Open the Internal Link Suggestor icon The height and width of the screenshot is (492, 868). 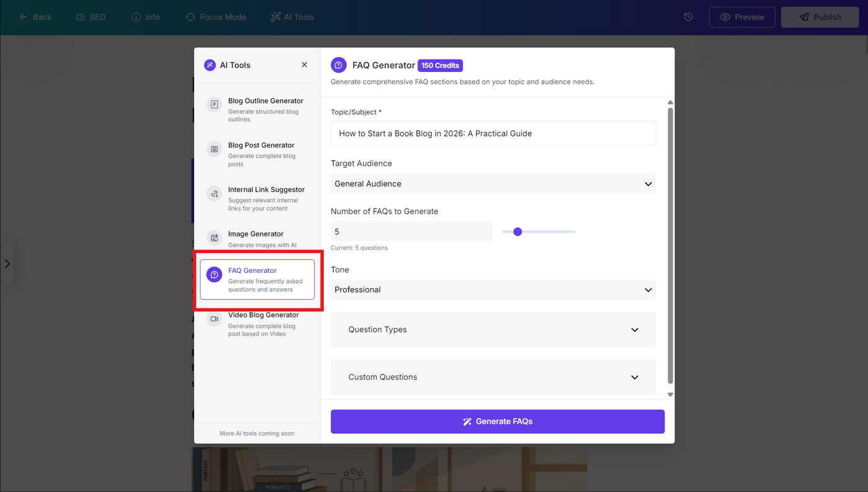pyautogui.click(x=214, y=194)
